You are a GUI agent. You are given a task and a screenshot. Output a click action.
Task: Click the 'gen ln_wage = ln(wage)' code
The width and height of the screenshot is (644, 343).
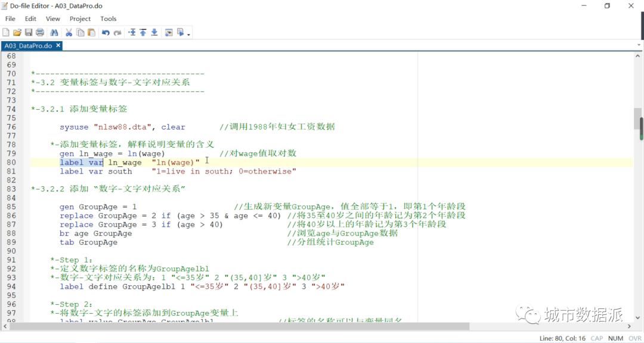(112, 154)
